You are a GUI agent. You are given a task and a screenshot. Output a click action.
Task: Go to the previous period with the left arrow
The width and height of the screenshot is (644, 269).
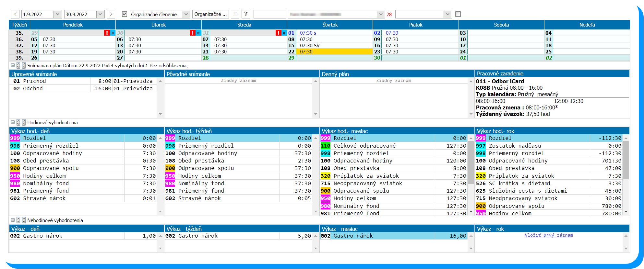(x=15, y=14)
